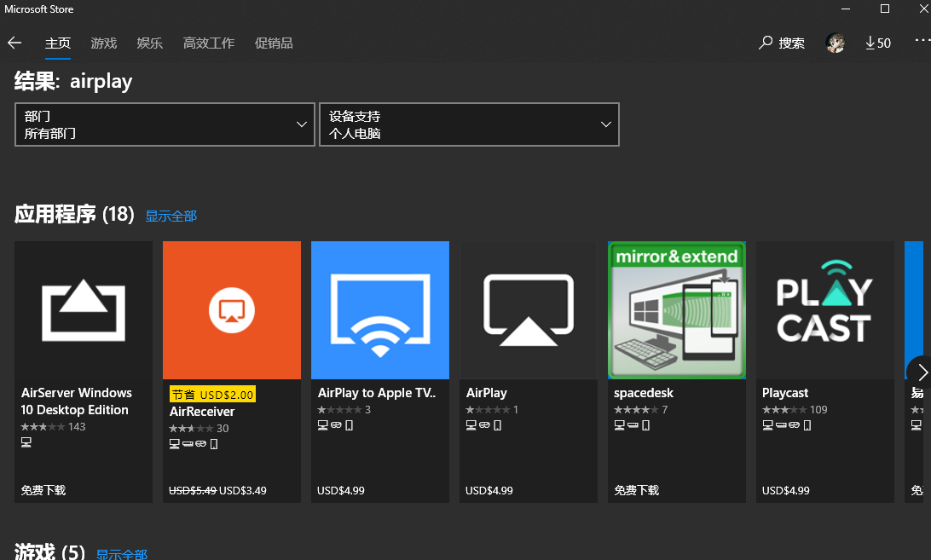This screenshot has width=931, height=560.
Task: Switch to 游戏 tab
Action: point(104,43)
